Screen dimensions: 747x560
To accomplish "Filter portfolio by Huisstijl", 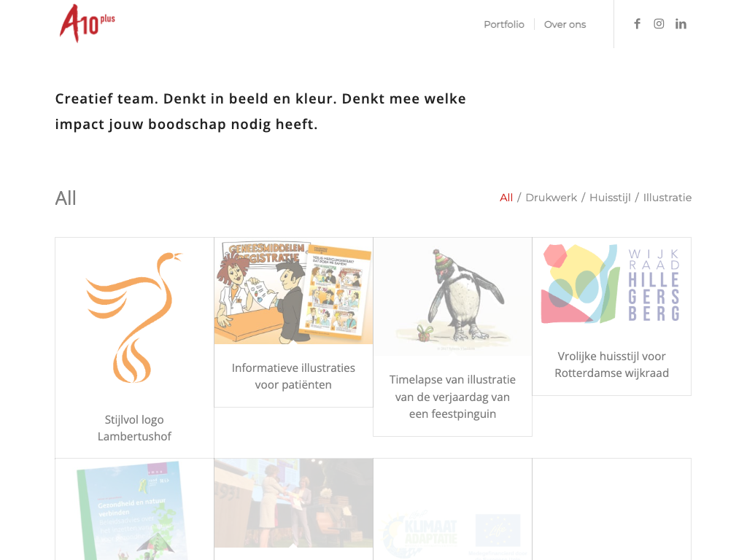I will [610, 198].
